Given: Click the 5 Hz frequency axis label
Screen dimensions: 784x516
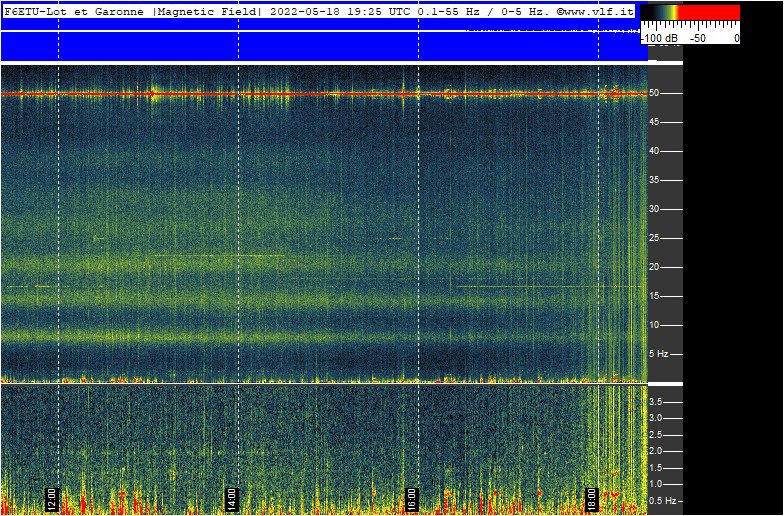Looking at the screenshot, I should coord(660,354).
